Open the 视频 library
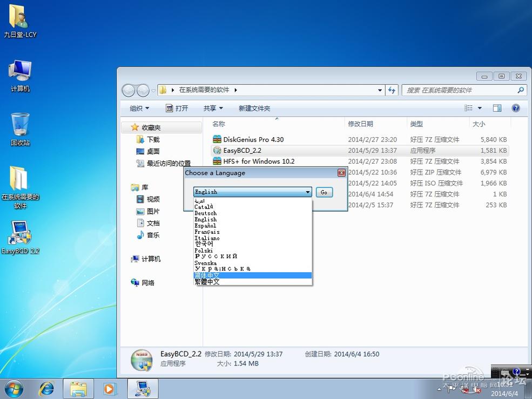The height and width of the screenshot is (399, 532). pyautogui.click(x=149, y=199)
